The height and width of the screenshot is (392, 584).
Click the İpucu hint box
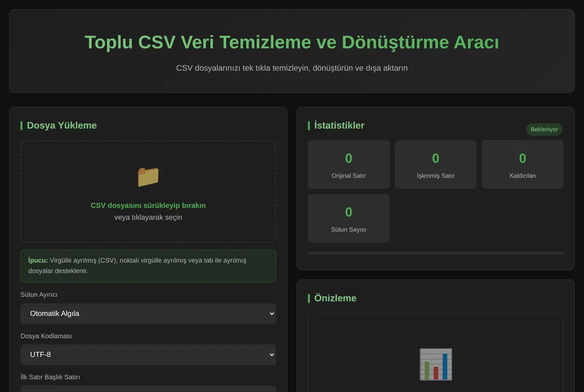tap(148, 266)
